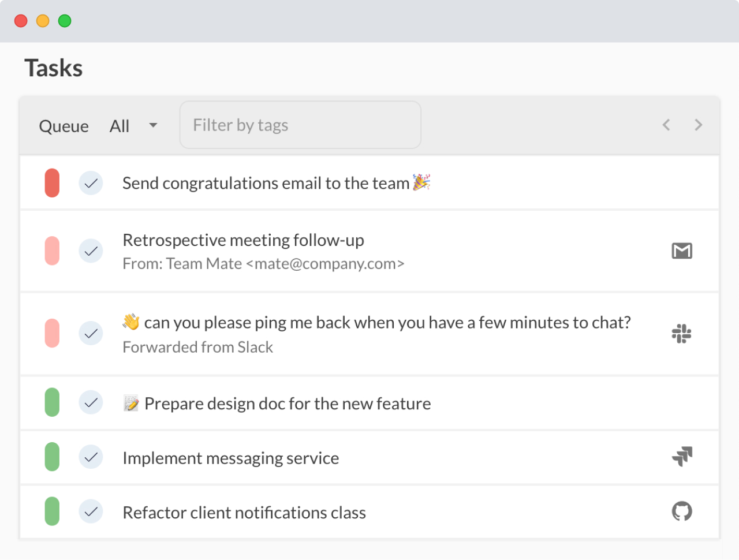Image resolution: width=739 pixels, height=560 pixels.
Task: Expand the Queue dropdown arrow
Action: (x=153, y=125)
